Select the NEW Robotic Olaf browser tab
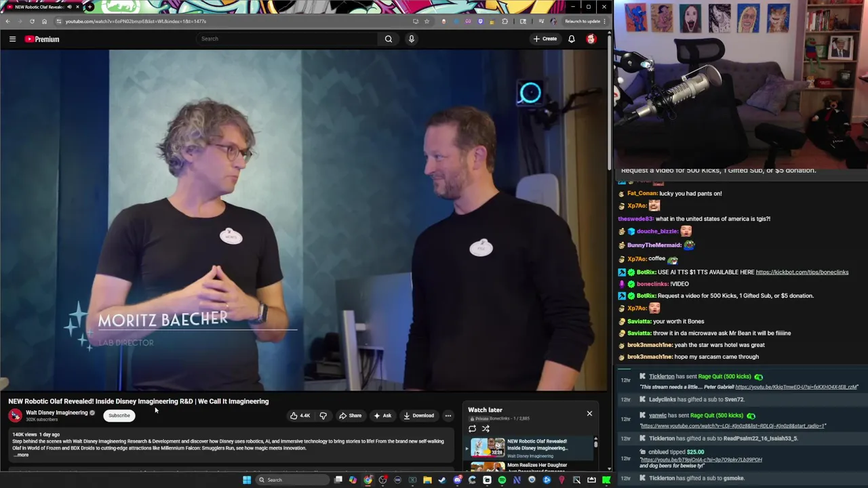Image resolution: width=868 pixels, height=488 pixels. click(42, 7)
